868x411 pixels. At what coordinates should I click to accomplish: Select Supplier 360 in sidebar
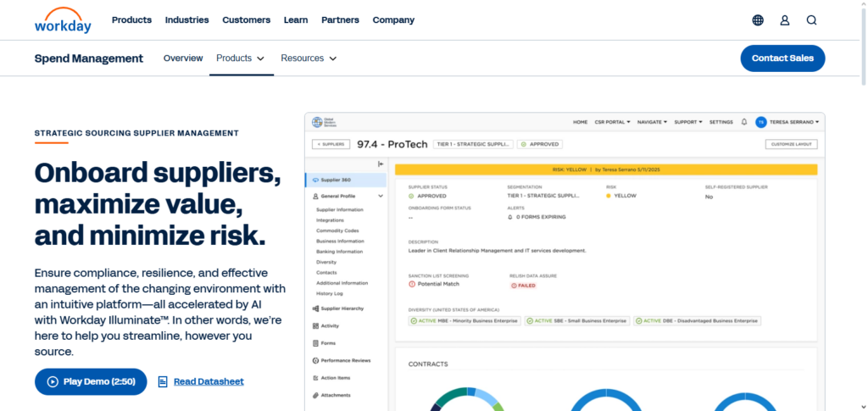point(346,180)
